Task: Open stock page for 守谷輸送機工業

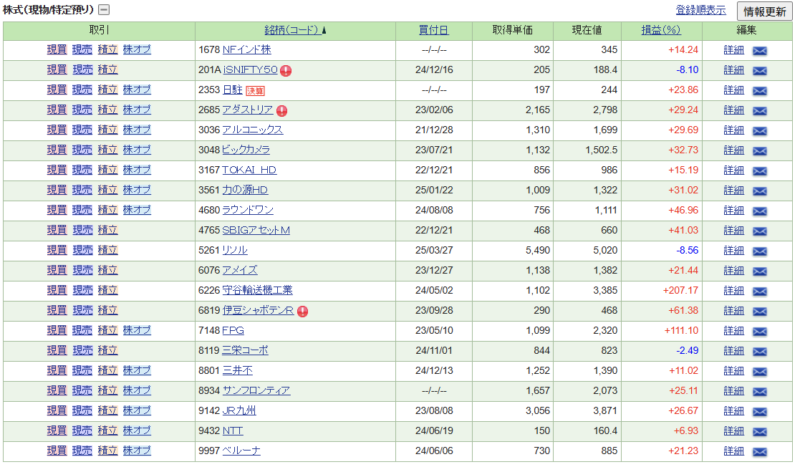Action: click(257, 290)
